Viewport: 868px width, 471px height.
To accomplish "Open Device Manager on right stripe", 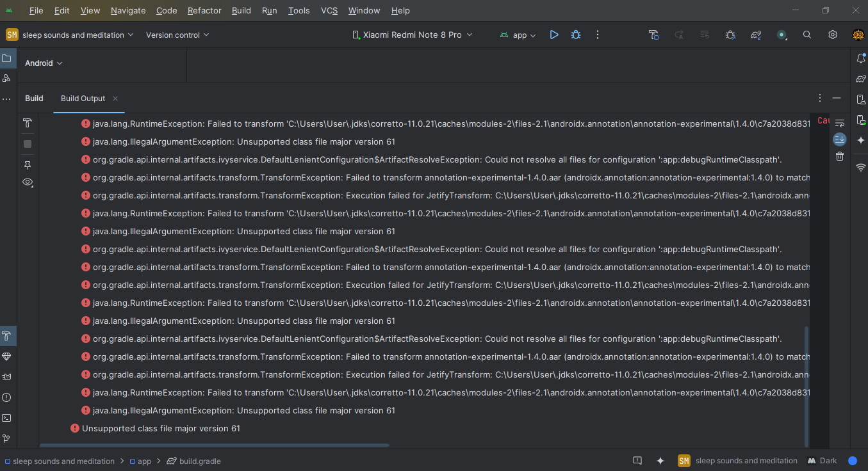I will click(x=861, y=99).
